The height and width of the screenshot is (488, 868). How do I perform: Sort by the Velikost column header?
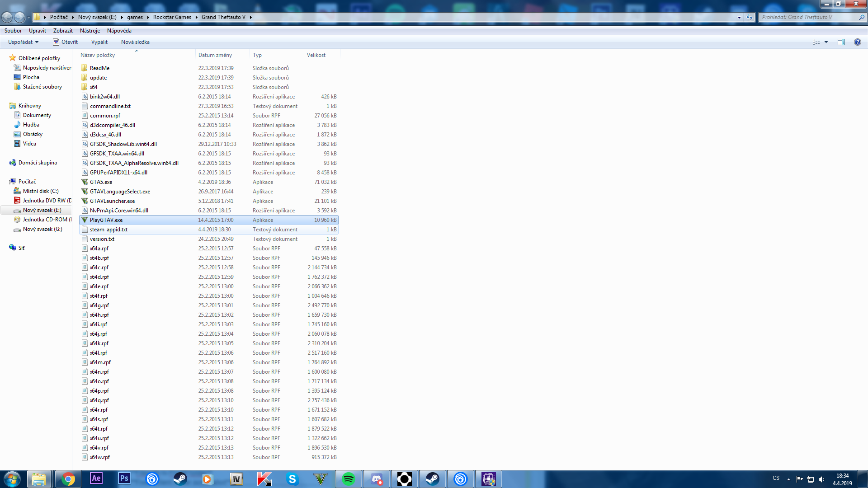[316, 55]
